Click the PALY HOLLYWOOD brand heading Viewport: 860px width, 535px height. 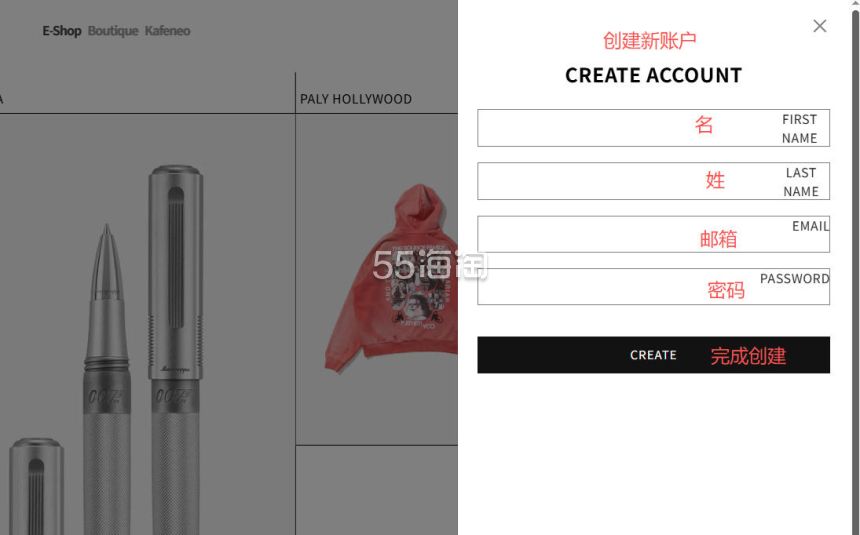(355, 99)
